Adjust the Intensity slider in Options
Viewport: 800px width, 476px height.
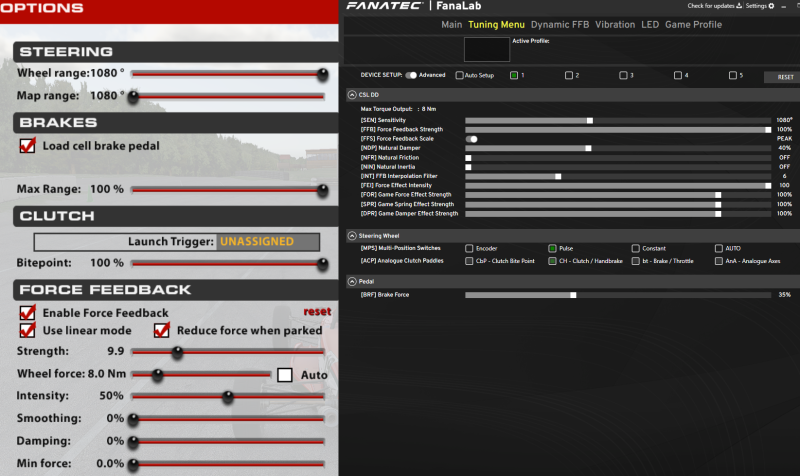(228, 397)
